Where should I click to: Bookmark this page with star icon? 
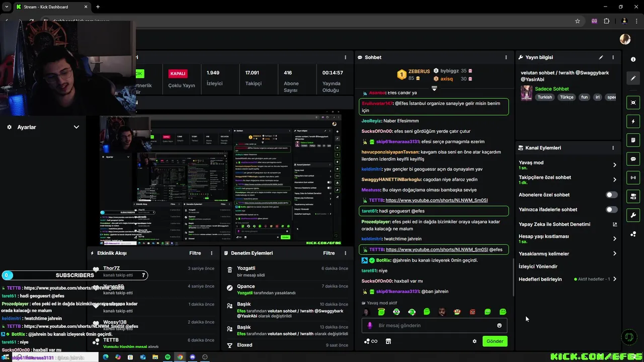click(578, 21)
